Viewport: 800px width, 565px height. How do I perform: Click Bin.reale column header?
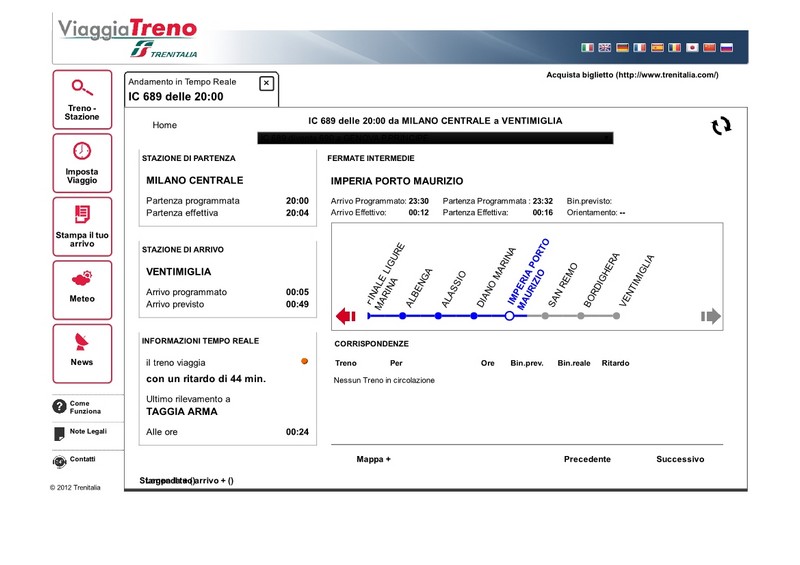574,363
